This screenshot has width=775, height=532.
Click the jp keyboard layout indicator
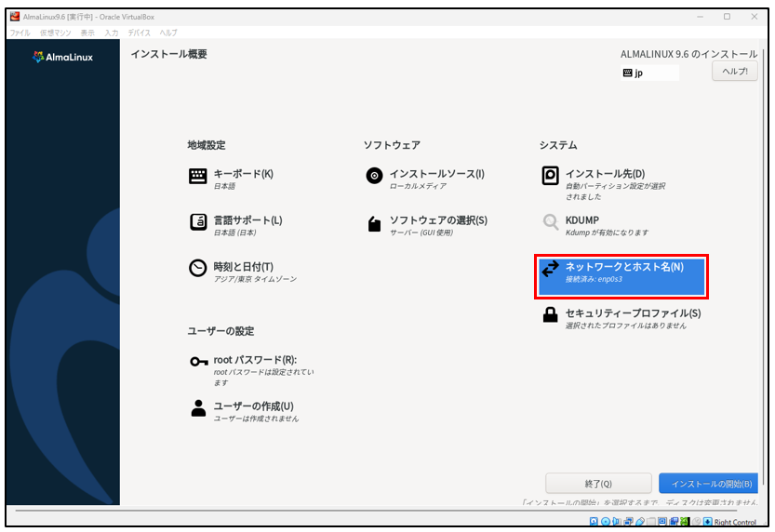pyautogui.click(x=649, y=73)
